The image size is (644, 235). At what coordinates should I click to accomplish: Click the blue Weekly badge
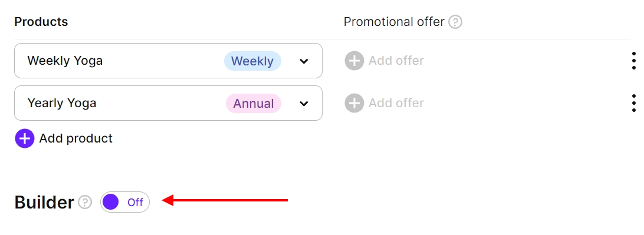point(252,61)
